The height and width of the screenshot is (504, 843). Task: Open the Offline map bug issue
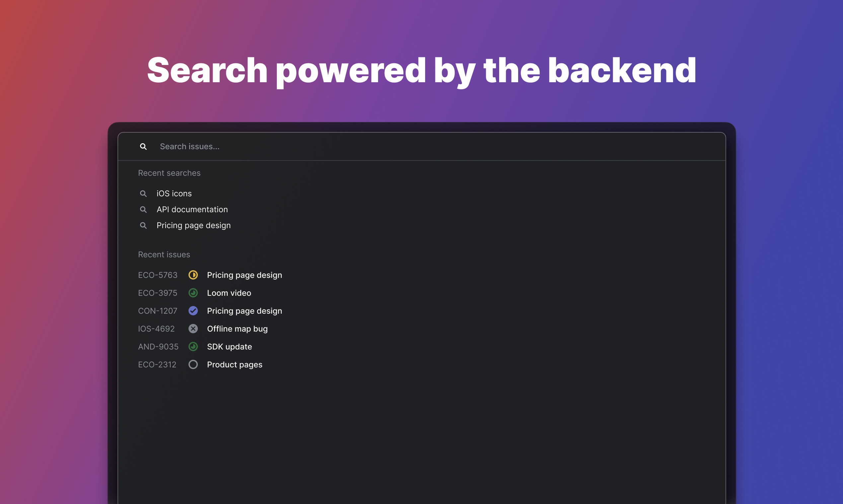pos(237,329)
